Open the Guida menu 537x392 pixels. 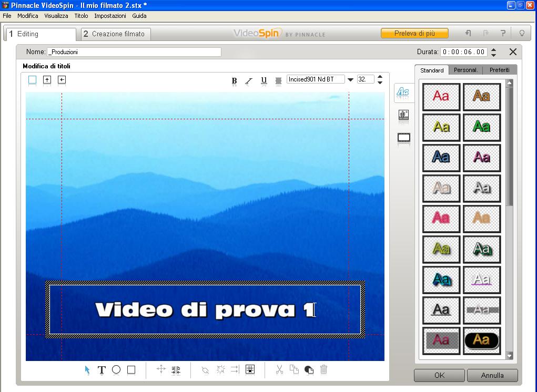click(139, 16)
